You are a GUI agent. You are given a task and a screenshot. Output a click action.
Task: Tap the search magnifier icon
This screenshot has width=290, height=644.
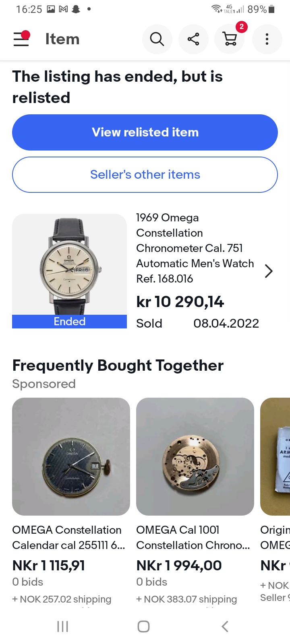(157, 39)
